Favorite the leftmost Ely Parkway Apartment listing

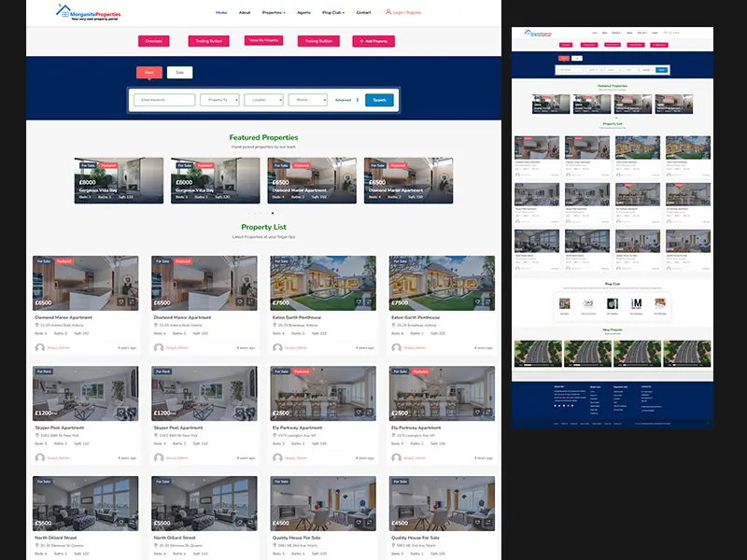[359, 413]
